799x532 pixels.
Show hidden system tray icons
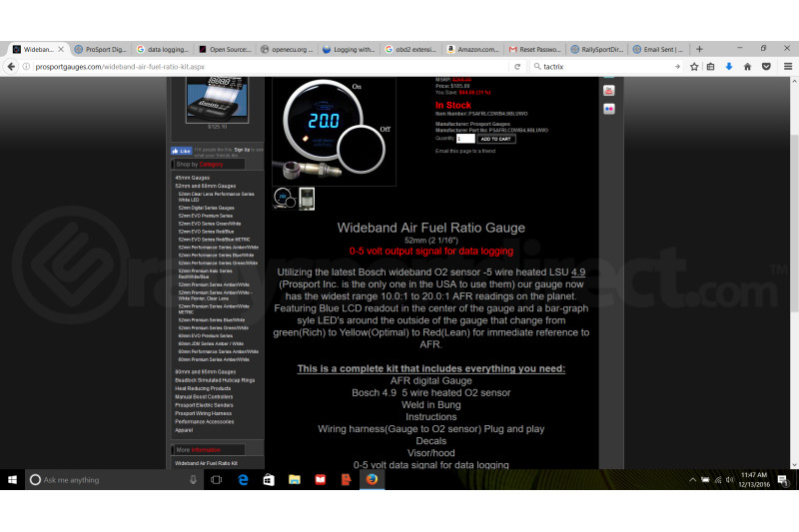692,479
